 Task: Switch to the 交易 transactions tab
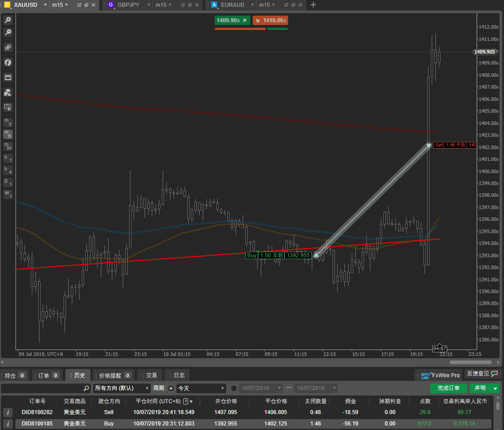pos(150,375)
